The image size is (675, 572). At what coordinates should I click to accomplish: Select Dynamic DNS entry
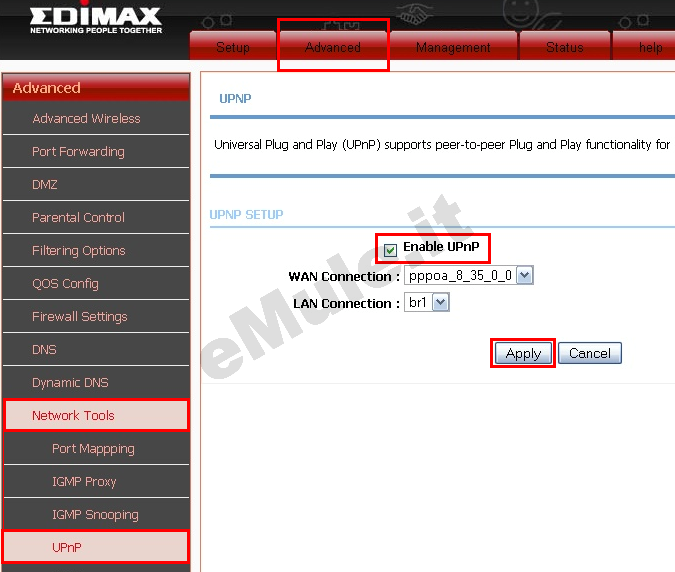click(x=96, y=383)
